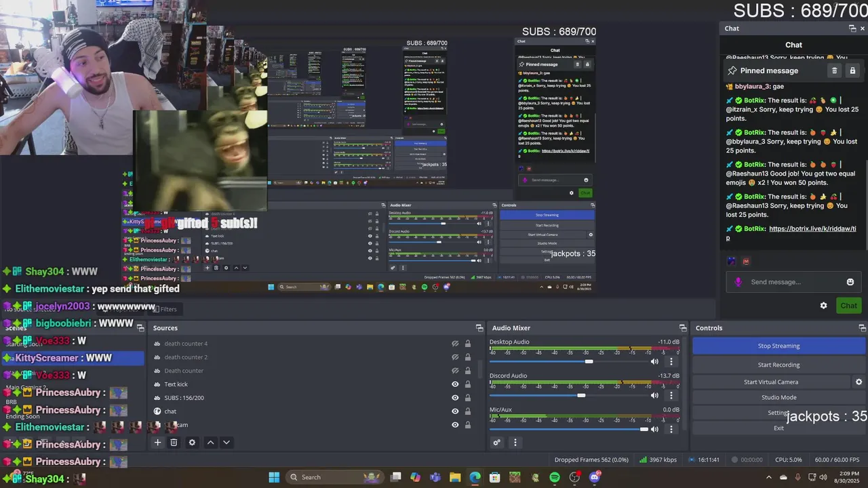868x488 pixels.
Task: Add a new source with the plus icon
Action: [157, 443]
